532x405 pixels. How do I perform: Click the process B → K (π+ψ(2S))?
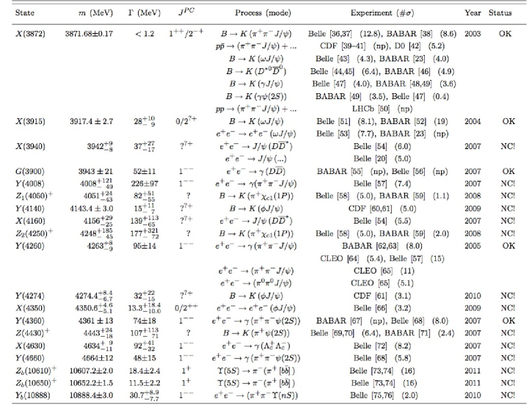click(x=256, y=333)
